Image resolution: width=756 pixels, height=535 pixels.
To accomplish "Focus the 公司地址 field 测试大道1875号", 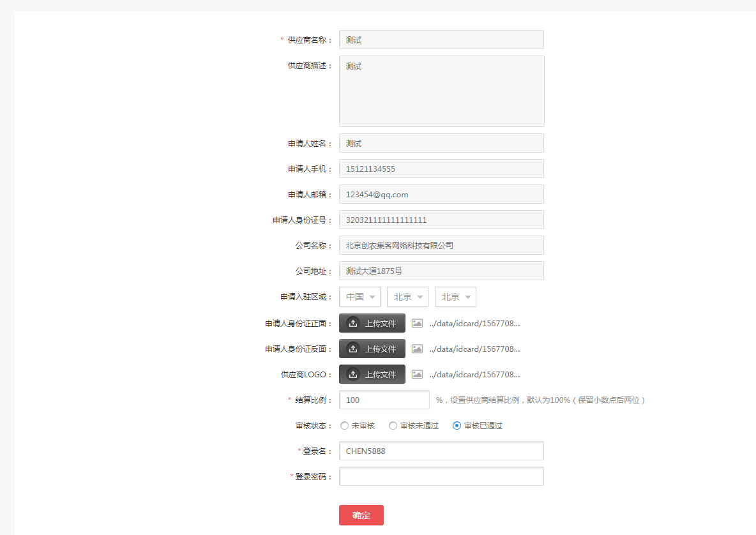I will 441,271.
